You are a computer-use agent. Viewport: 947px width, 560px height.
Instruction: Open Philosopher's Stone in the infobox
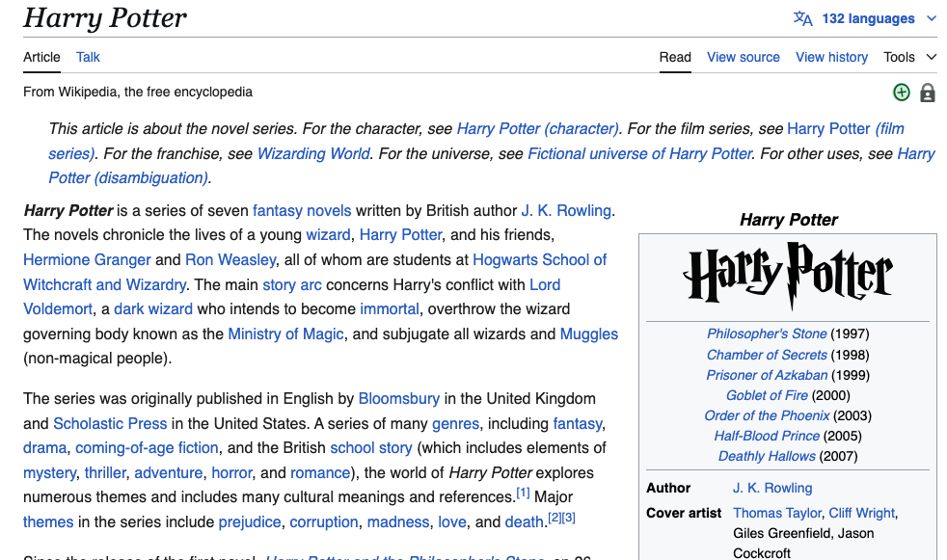[767, 334]
